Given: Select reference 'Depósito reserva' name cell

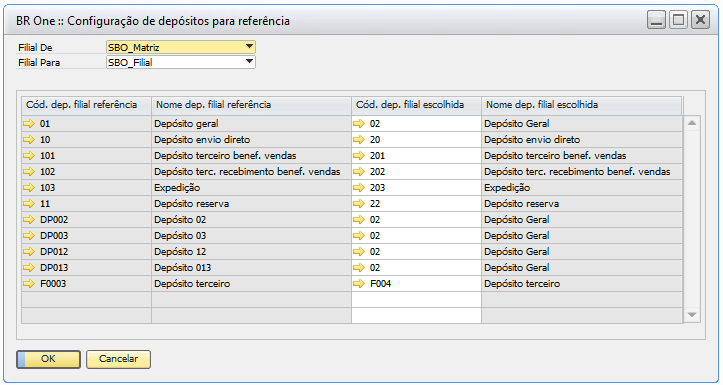Looking at the screenshot, I should coord(251,204).
